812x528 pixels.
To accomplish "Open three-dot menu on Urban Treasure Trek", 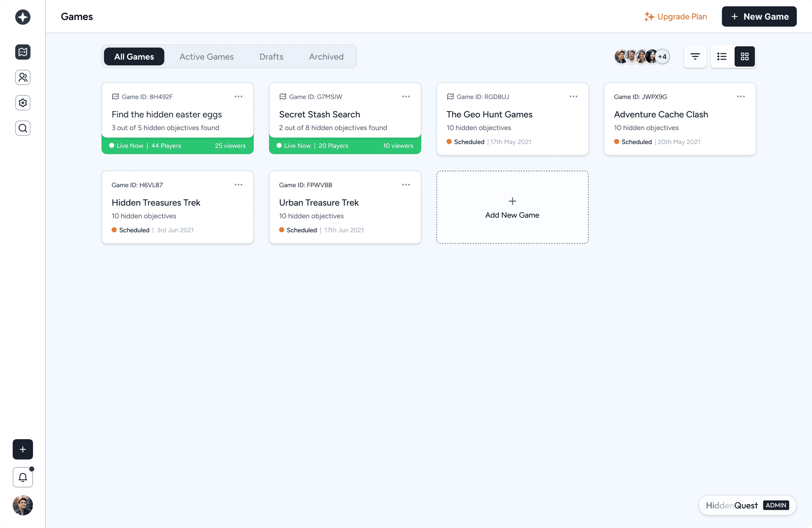I will [x=406, y=185].
